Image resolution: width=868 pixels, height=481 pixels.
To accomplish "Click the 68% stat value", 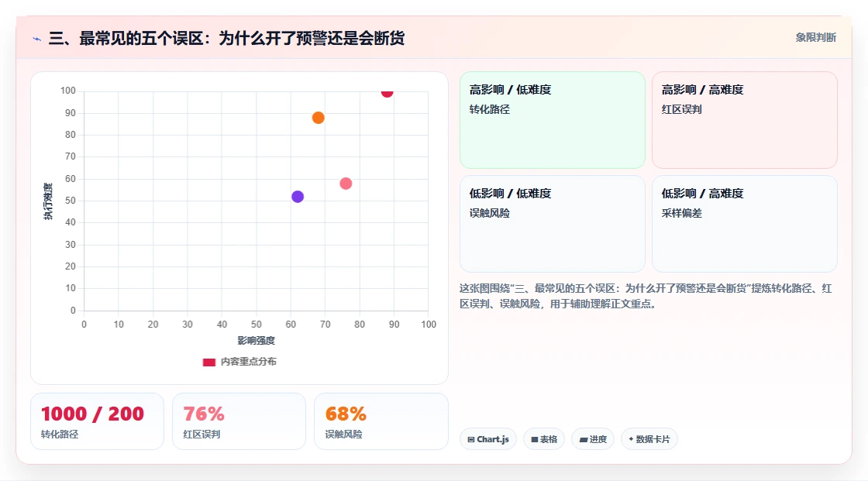I will point(346,414).
